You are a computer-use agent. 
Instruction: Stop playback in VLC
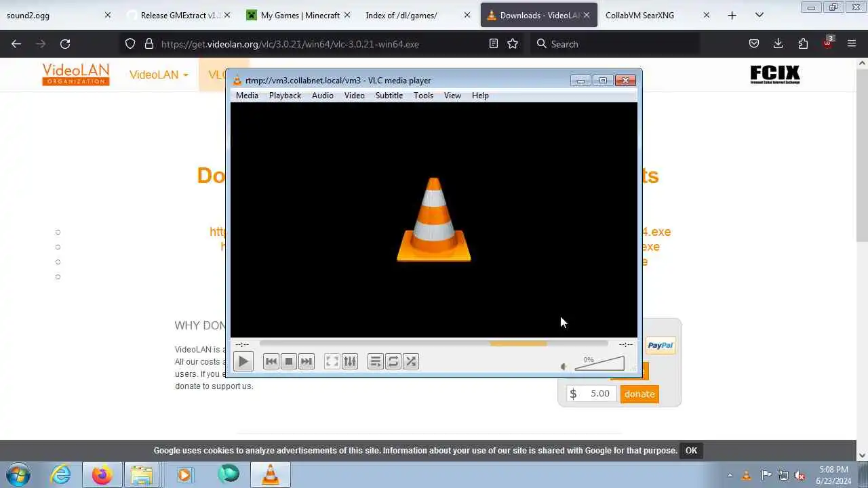(289, 361)
